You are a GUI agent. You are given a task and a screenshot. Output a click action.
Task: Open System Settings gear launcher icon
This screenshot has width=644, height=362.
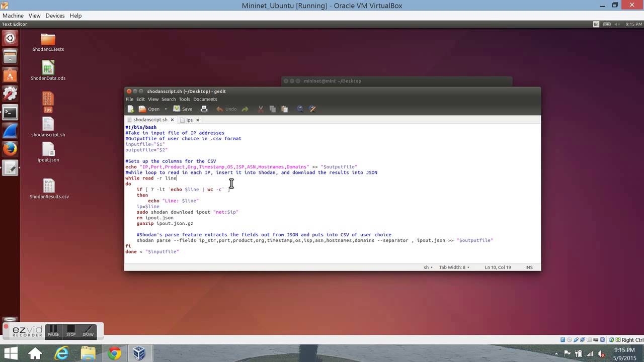pyautogui.click(x=10, y=94)
